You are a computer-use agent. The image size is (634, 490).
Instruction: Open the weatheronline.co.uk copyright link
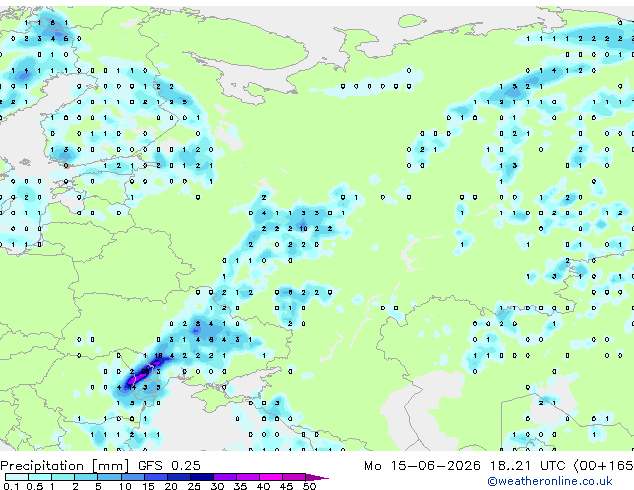pyautogui.click(x=550, y=481)
